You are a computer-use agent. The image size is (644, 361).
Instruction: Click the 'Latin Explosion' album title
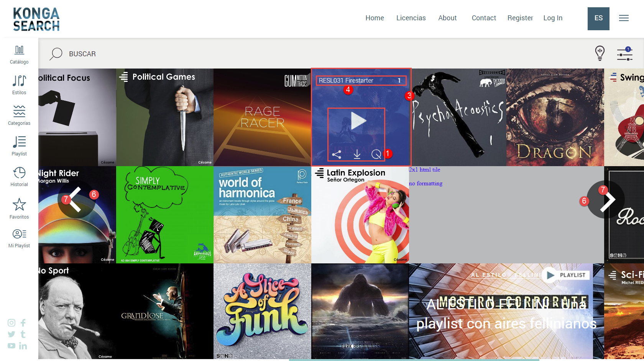coord(356,173)
